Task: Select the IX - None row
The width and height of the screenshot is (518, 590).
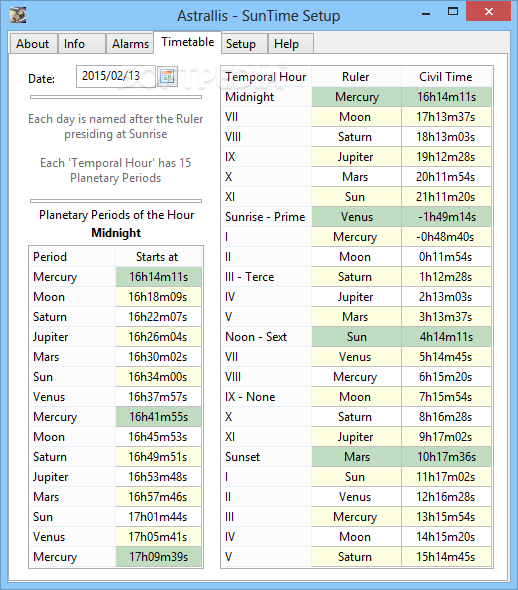Action: (356, 397)
